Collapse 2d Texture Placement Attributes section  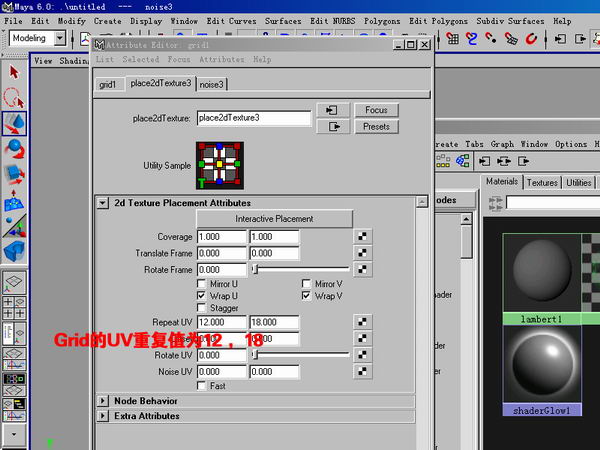click(103, 203)
